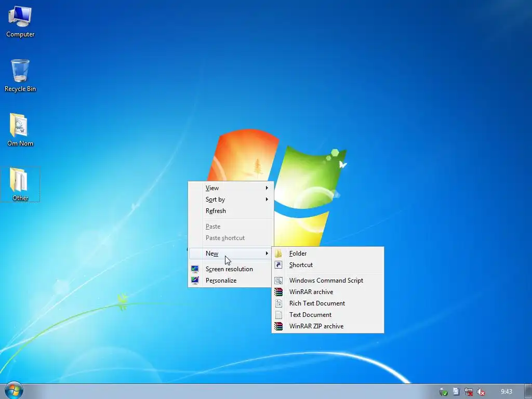Image resolution: width=532 pixels, height=399 pixels.
Task: Create a new Shortcut
Action: tap(328, 265)
